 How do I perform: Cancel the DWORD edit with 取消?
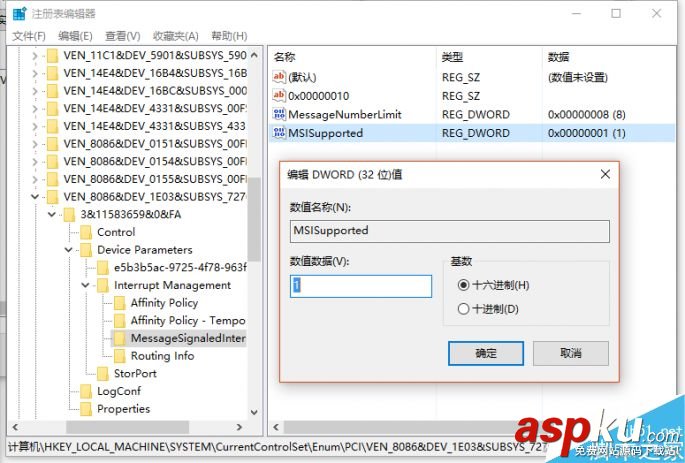(571, 353)
